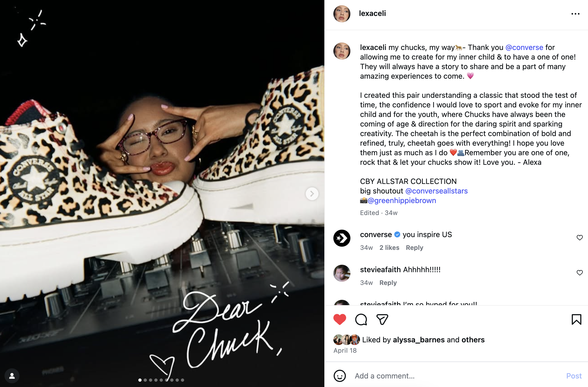
Task: Reply to the converse comment
Action: [414, 247]
